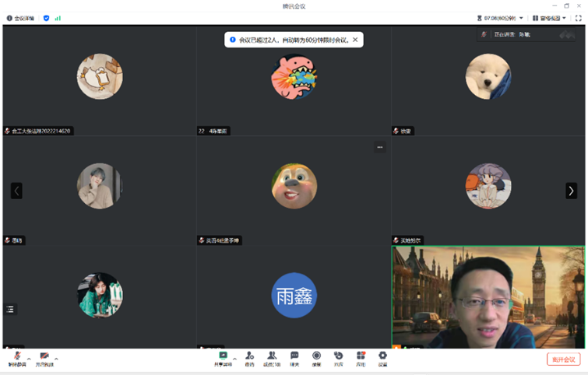The width and height of the screenshot is (588, 375).
Task: Select the 雨鑫 participant tile
Action: pyautogui.click(x=294, y=296)
